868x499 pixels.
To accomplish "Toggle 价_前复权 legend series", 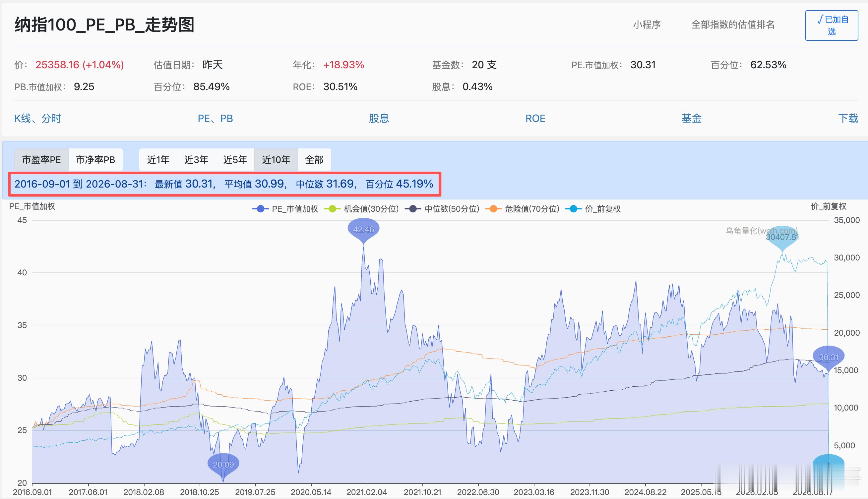I will tap(593, 209).
